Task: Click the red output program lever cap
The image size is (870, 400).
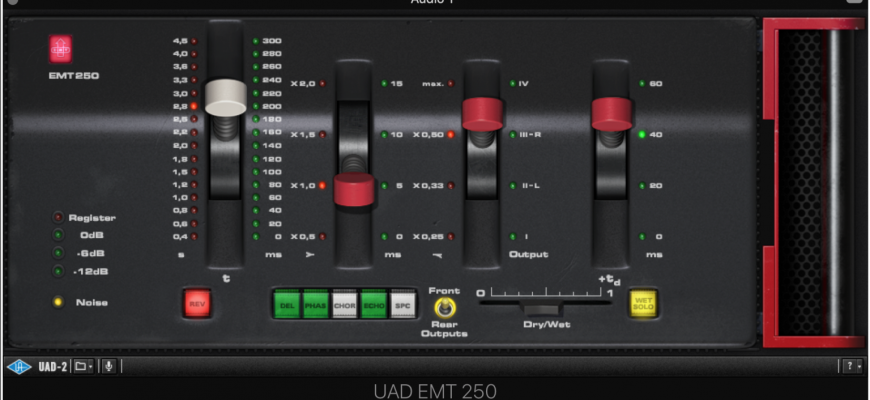Action: (481, 113)
